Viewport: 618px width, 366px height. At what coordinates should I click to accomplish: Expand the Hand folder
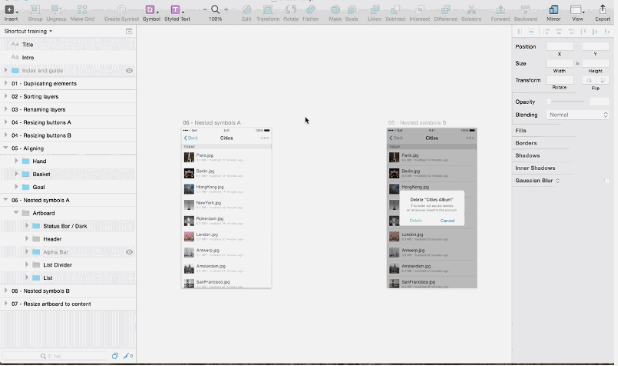(16, 161)
